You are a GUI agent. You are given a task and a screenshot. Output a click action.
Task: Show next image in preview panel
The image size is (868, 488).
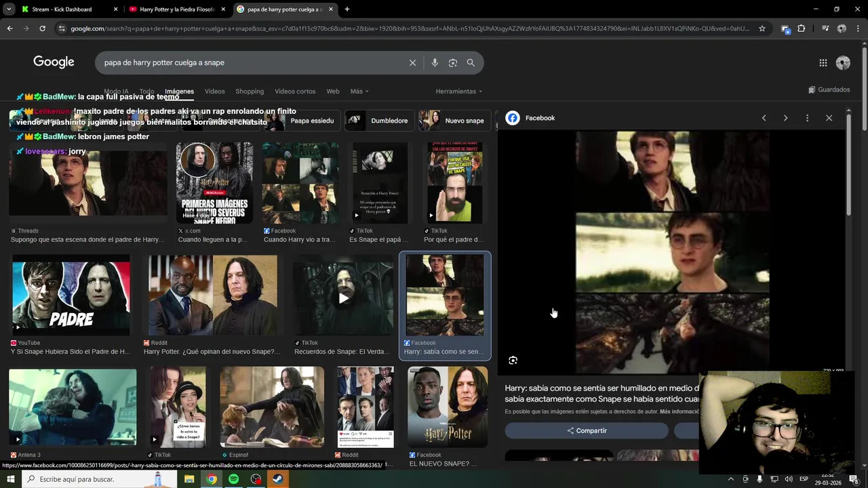point(785,118)
